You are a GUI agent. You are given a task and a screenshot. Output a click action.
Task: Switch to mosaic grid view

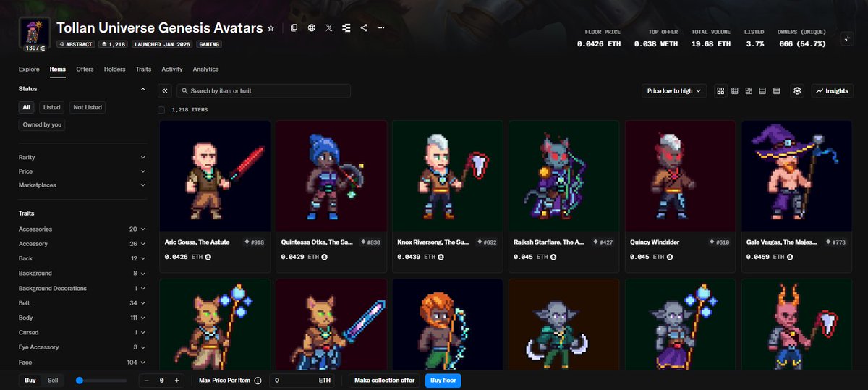[x=749, y=91]
